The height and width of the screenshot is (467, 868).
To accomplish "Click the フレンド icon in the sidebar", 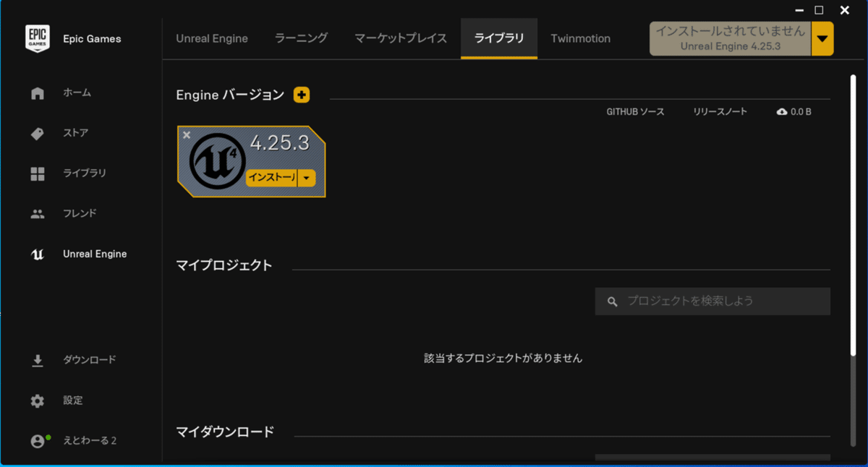I will click(x=36, y=213).
